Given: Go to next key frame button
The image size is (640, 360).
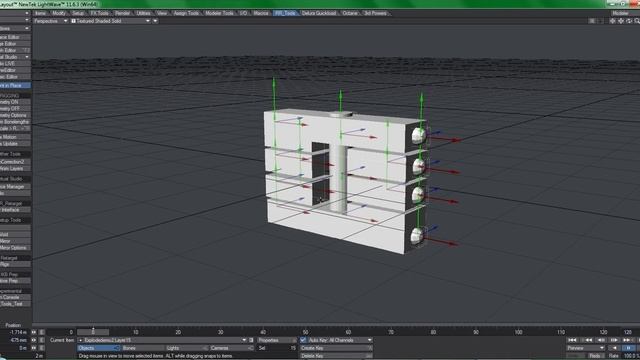Looking at the screenshot, I should 627,340.
